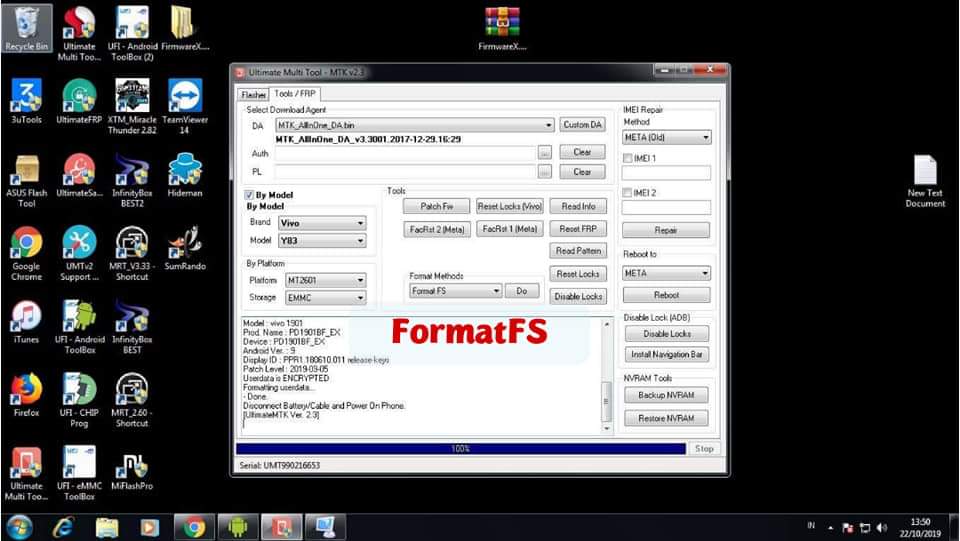Viewport: 960px width, 541px height.
Task: Open SumRando desktop shortcut
Action: (185, 248)
